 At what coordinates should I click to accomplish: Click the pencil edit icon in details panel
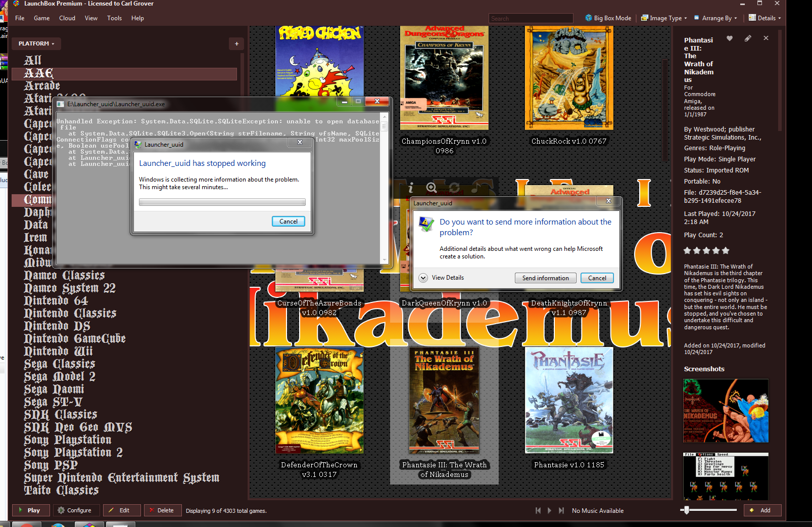coord(748,38)
